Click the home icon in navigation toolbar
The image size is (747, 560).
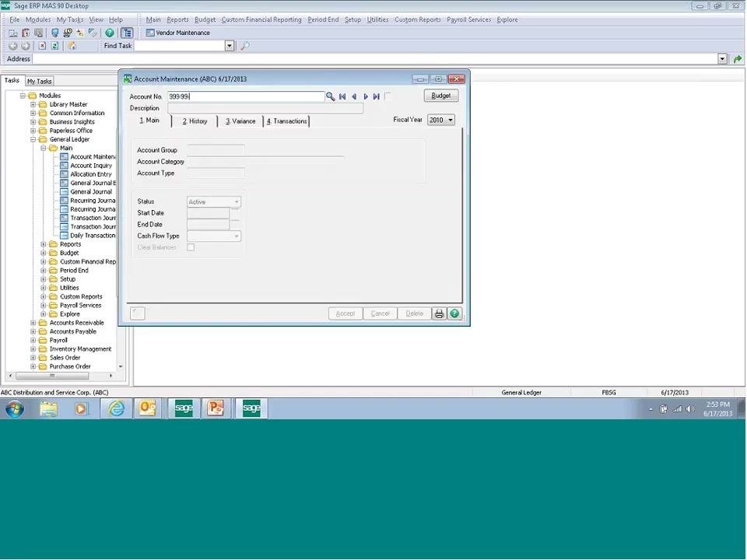(72, 46)
